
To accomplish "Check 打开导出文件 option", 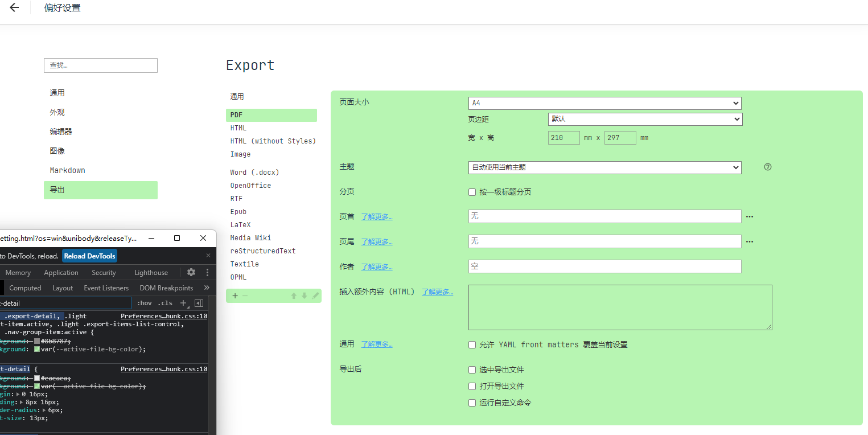I will coord(472,387).
